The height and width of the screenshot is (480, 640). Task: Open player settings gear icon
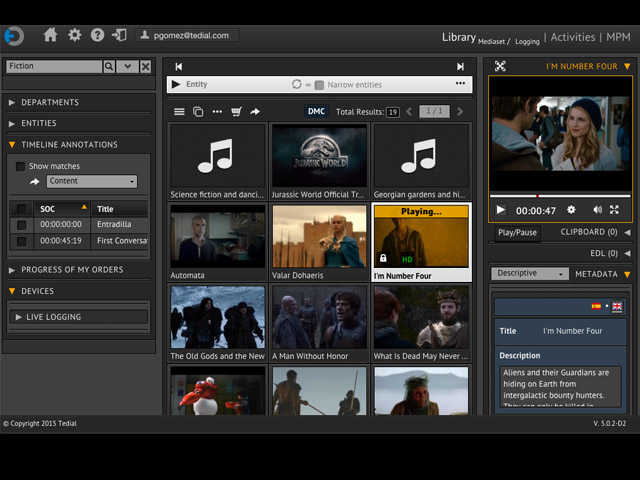point(571,210)
